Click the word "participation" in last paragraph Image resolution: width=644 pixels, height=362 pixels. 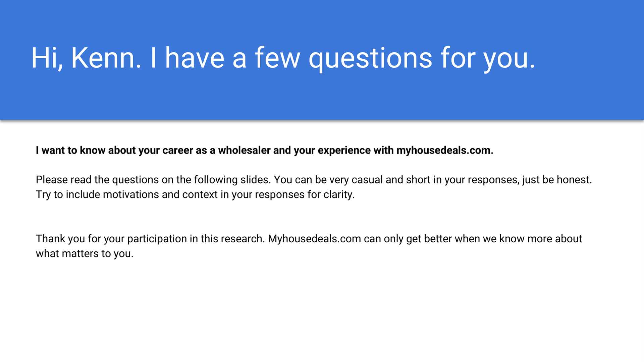(x=157, y=239)
